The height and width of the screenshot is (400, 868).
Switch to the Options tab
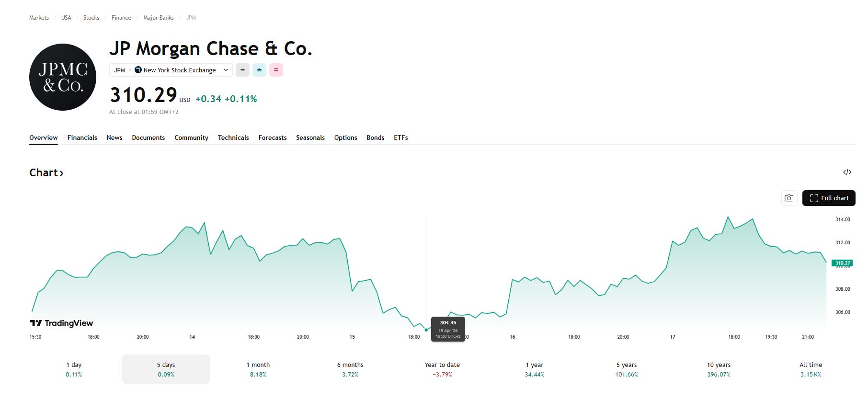pyautogui.click(x=346, y=137)
